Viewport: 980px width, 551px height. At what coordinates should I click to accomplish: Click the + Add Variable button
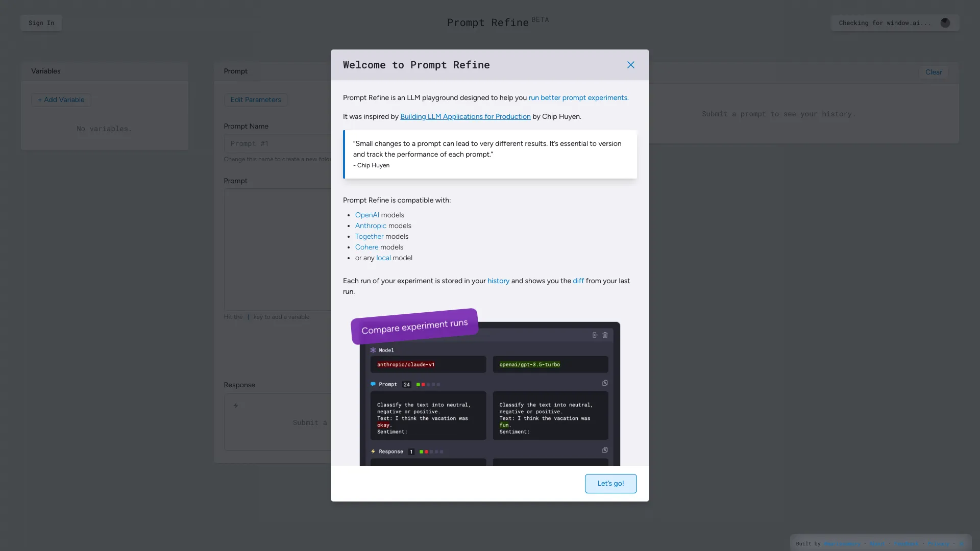click(x=61, y=99)
